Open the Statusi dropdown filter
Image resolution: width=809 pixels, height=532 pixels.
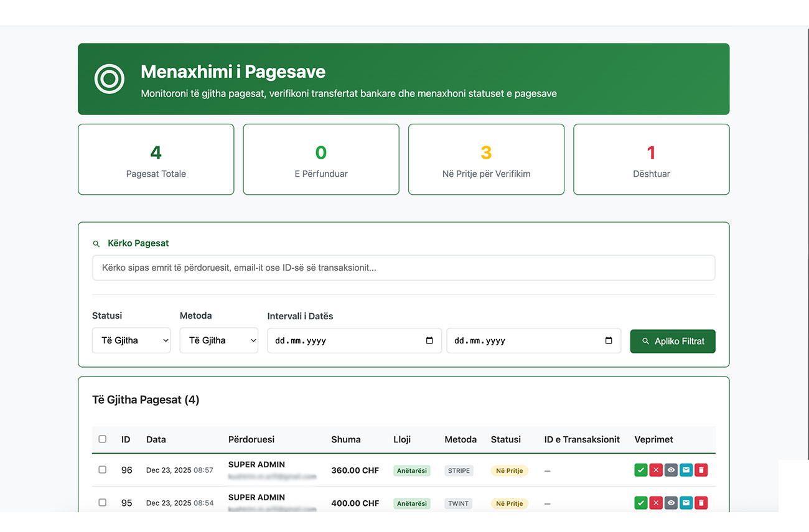[x=131, y=341]
